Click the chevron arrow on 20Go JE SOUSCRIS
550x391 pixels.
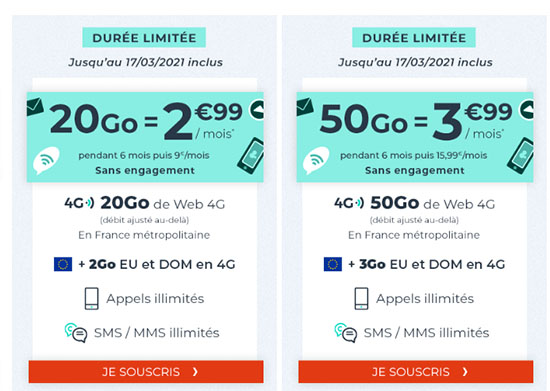[195, 372]
